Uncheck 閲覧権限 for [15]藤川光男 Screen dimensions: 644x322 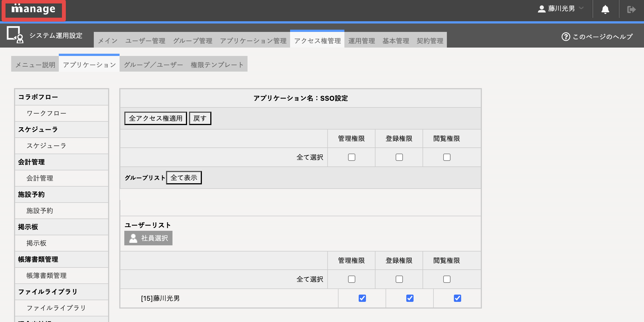point(458,298)
